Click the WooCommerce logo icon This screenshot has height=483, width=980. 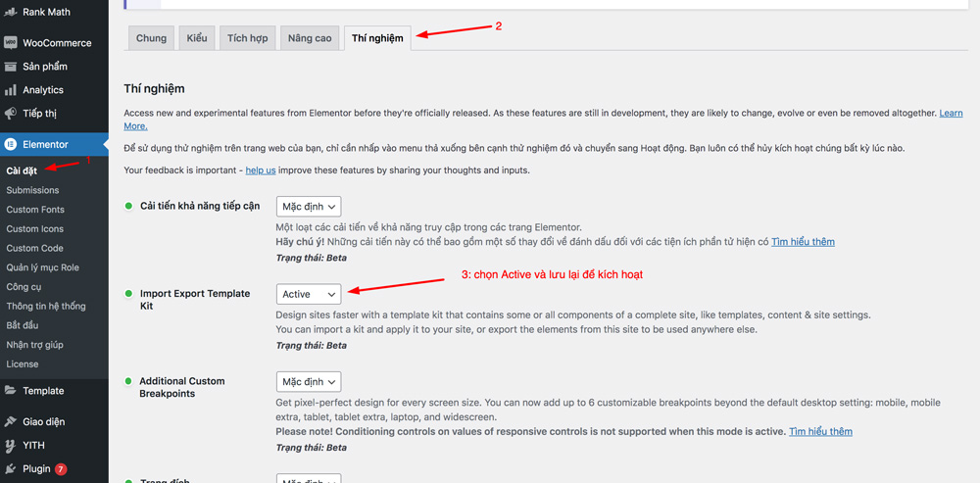10,42
